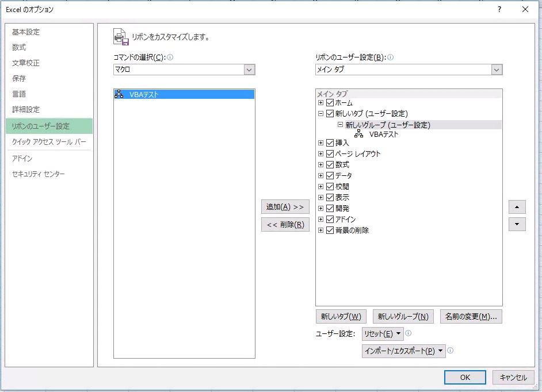The width and height of the screenshot is (542, 392).
Task: Click the 新しいグループ(N) button
Action: tap(403, 316)
